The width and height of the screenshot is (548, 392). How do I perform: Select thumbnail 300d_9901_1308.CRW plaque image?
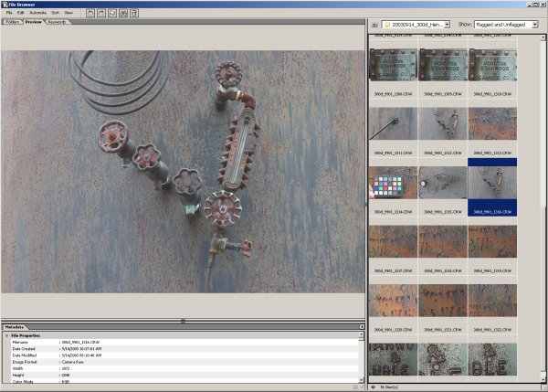[x=393, y=65]
